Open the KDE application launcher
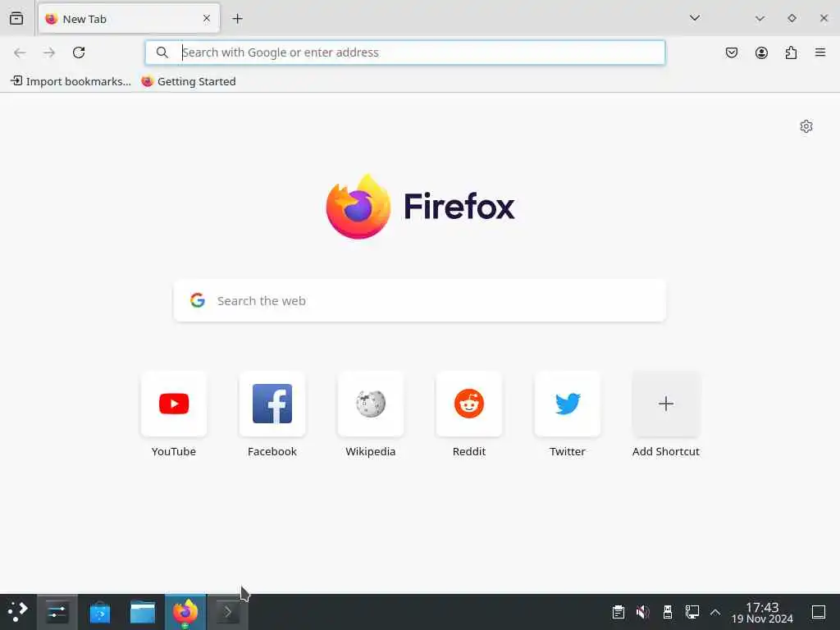Viewport: 840px width, 630px height. [18, 611]
